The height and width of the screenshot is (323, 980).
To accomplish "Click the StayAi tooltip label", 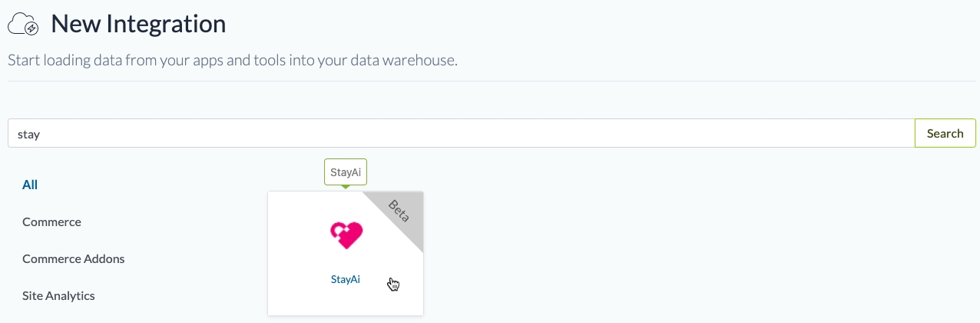I will pyautogui.click(x=346, y=171).
